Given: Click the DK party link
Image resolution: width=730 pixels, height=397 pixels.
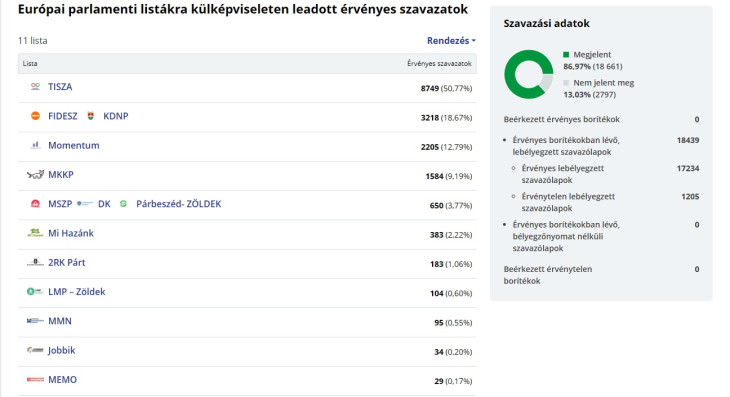Looking at the screenshot, I should (x=104, y=204).
